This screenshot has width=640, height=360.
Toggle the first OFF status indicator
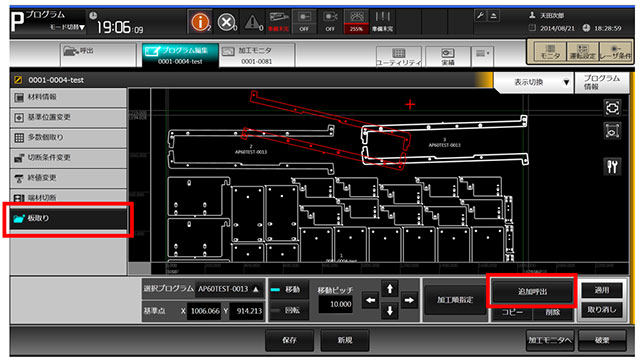coord(304,22)
